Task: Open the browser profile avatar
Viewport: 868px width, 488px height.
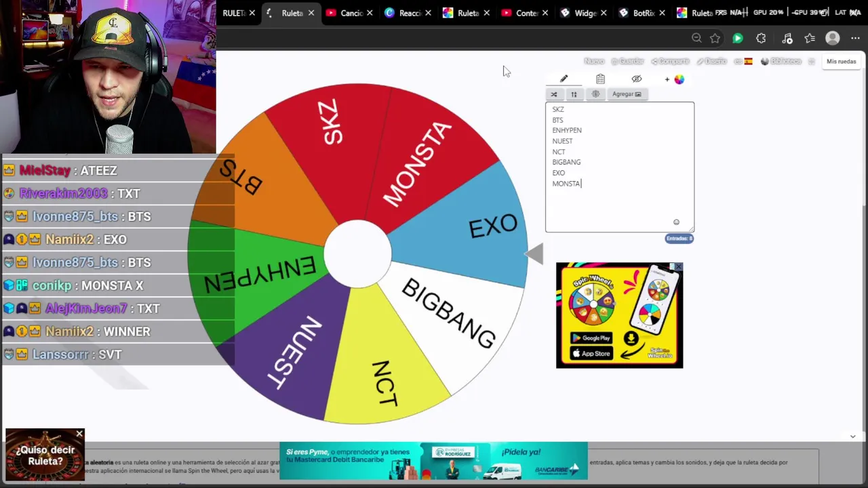Action: click(x=833, y=39)
